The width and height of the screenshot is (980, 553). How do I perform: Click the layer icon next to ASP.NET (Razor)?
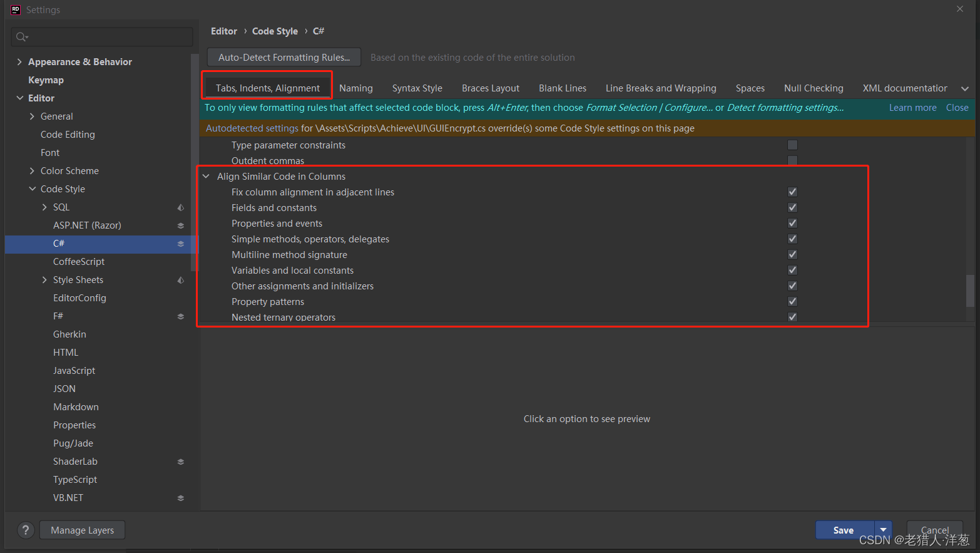(180, 225)
